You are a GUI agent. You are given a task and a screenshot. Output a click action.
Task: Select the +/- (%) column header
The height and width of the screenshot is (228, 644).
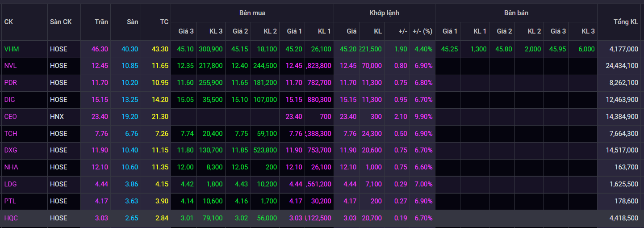click(422, 31)
